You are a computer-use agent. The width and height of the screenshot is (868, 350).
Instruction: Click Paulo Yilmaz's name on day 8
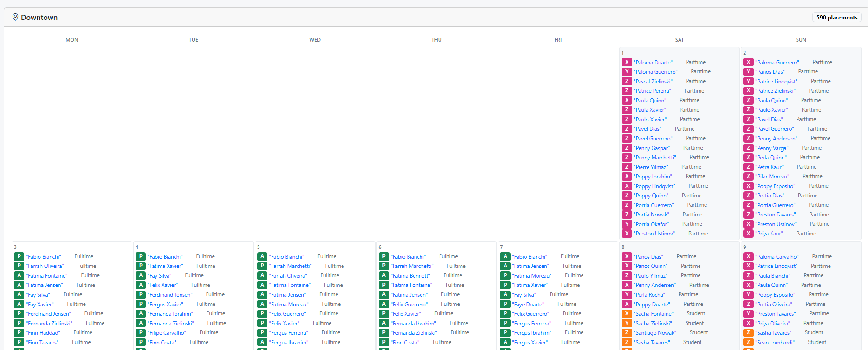pos(650,275)
